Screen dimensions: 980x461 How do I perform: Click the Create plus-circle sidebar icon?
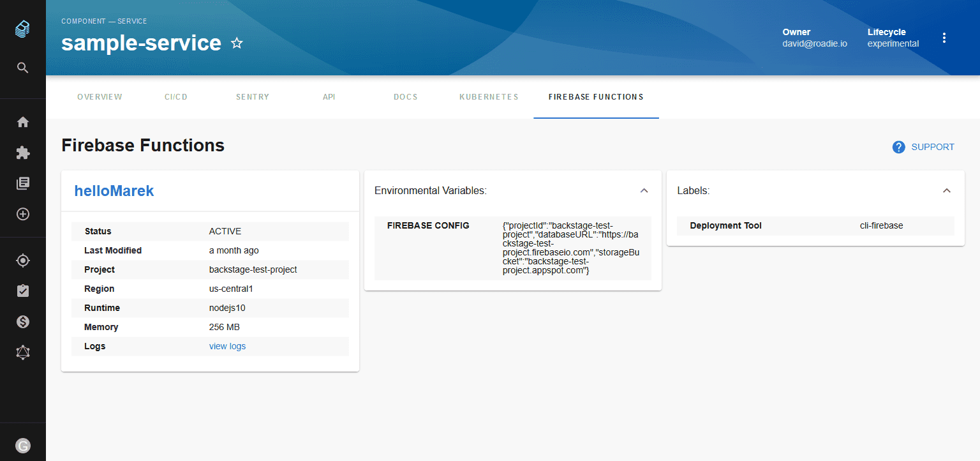pyautogui.click(x=23, y=214)
